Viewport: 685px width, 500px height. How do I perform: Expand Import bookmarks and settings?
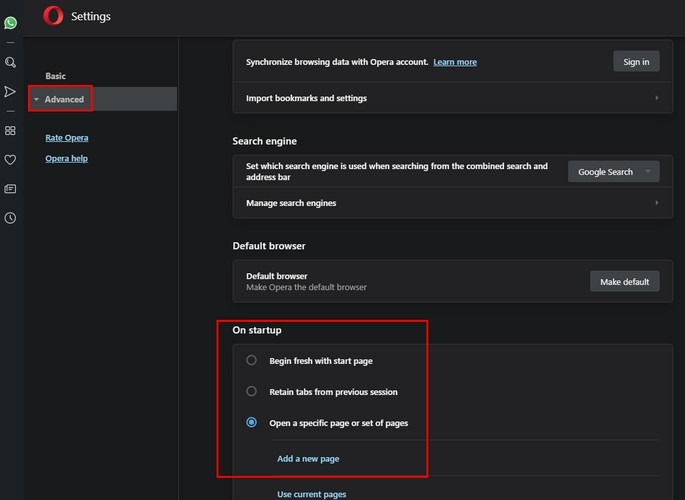(452, 98)
